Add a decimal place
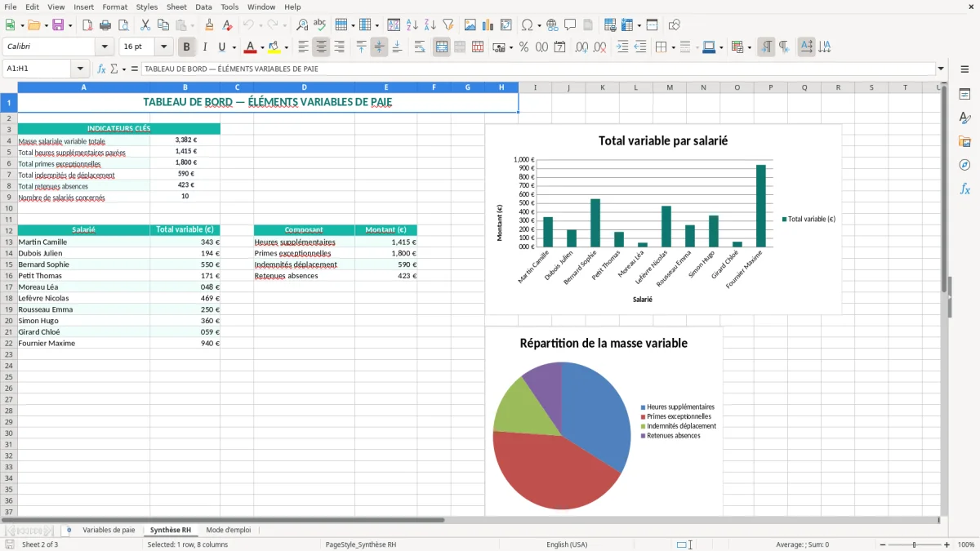980x551 pixels. [x=582, y=47]
